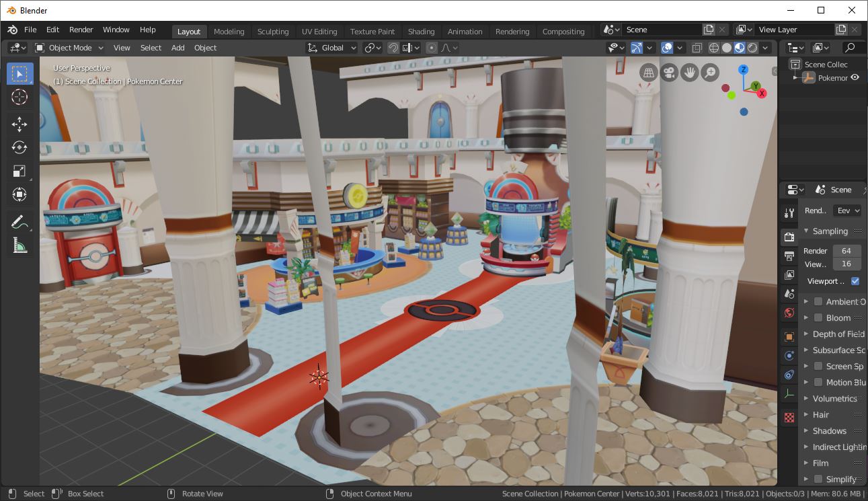Select the Rotate tool
868x501 pixels.
click(x=19, y=147)
